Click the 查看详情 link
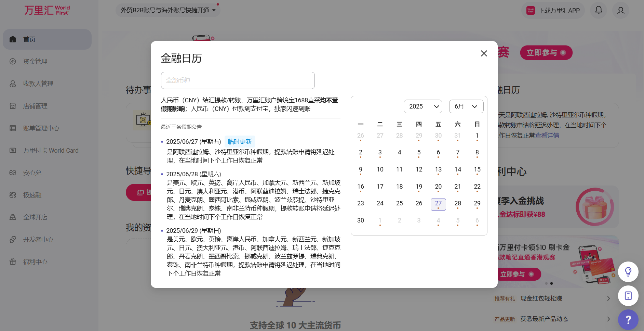The image size is (644, 331). pos(547,136)
